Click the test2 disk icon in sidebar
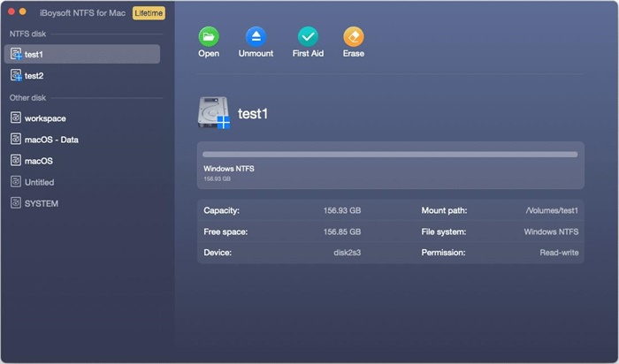This screenshot has width=619, height=364. point(16,76)
